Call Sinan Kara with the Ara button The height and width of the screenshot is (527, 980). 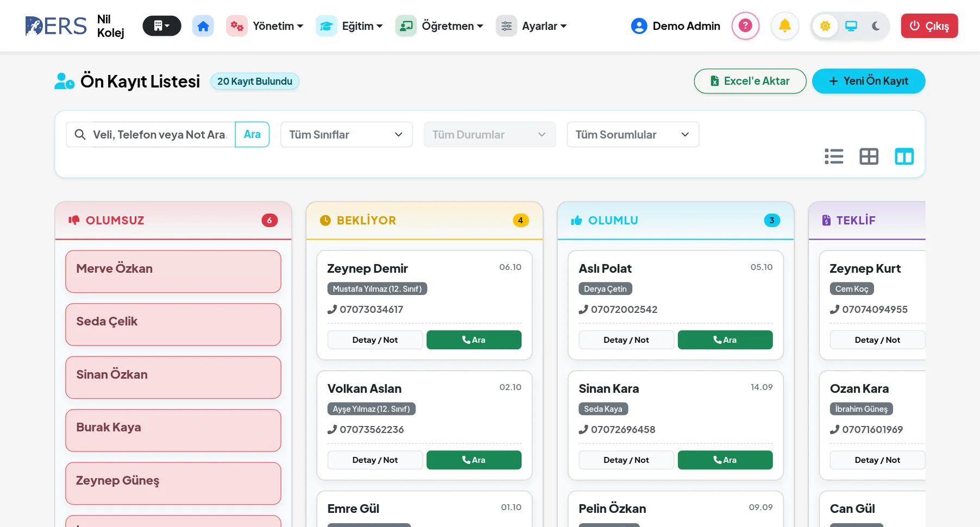pyautogui.click(x=725, y=460)
